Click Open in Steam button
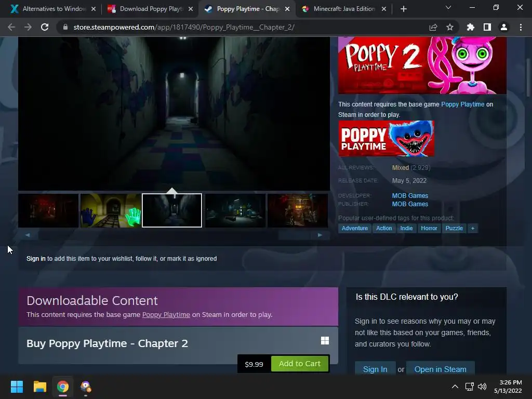 pos(440,369)
